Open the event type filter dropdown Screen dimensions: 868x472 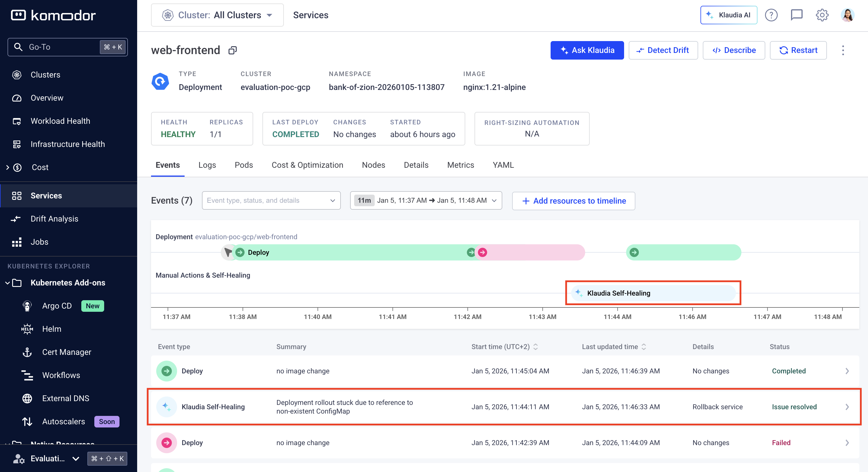[271, 200]
